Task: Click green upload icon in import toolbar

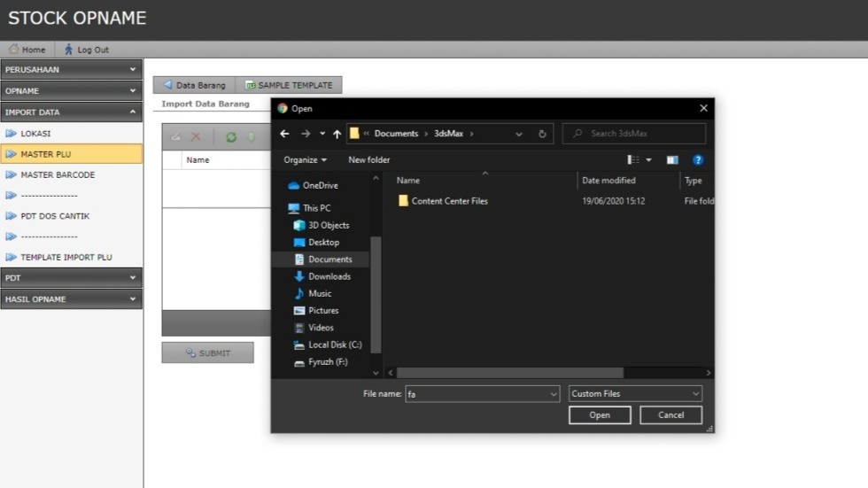Action: pyautogui.click(x=252, y=136)
